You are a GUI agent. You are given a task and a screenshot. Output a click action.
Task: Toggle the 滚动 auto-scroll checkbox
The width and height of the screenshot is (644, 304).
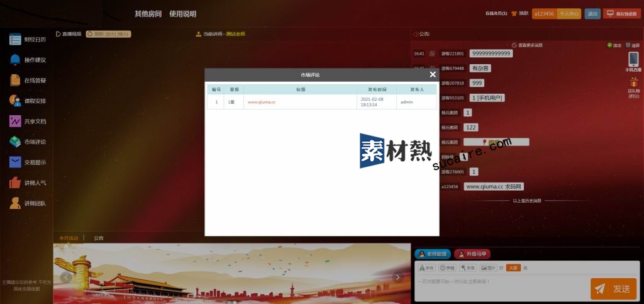[609, 45]
